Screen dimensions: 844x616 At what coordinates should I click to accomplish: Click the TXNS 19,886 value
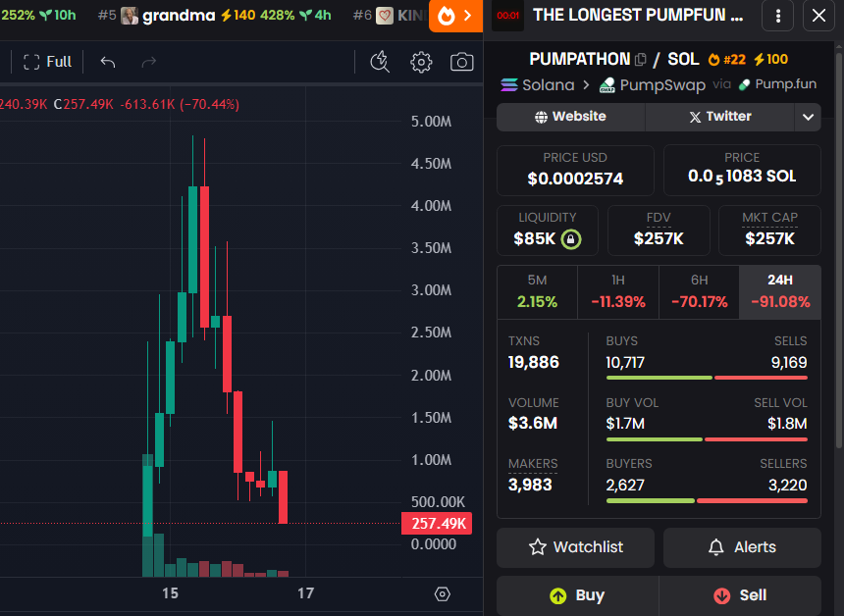click(534, 363)
